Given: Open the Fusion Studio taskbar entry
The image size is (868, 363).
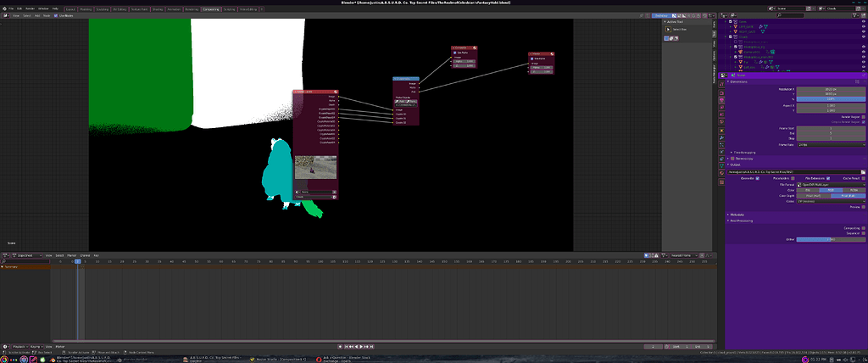Looking at the screenshot, I should pyautogui.click(x=278, y=359).
